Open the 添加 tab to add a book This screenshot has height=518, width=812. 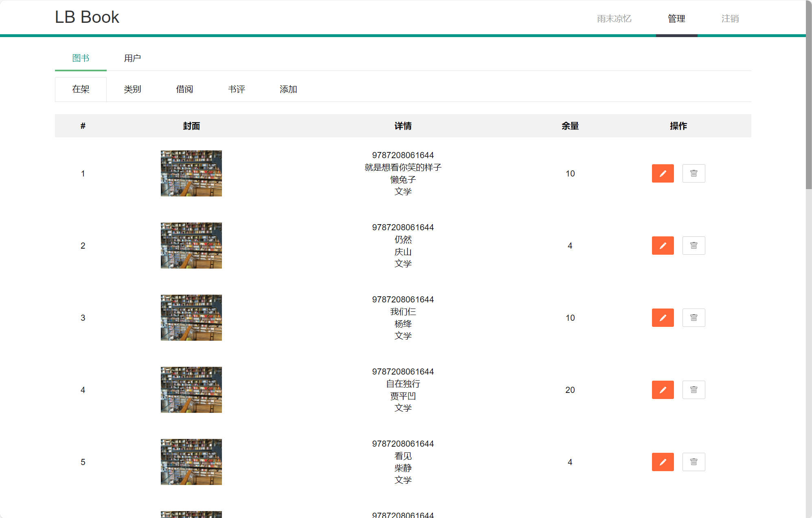pos(288,89)
